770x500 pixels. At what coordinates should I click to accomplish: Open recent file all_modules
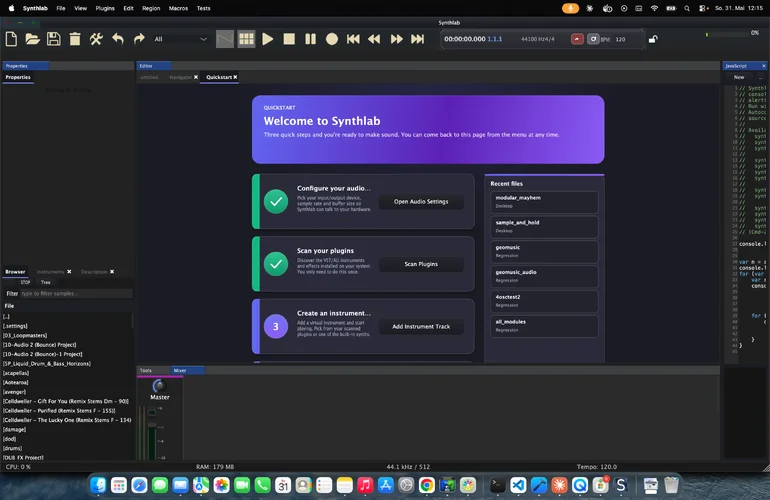(x=544, y=326)
